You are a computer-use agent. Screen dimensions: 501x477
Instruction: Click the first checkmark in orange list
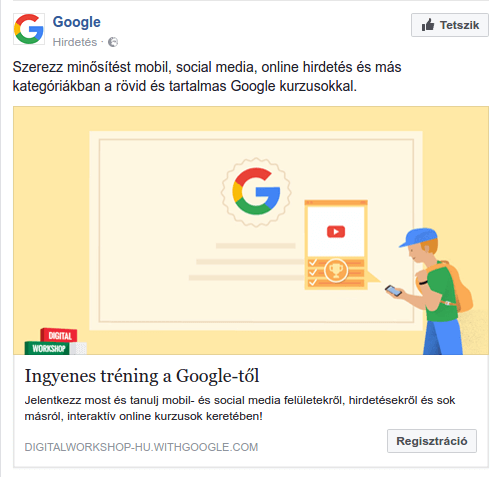tap(312, 263)
